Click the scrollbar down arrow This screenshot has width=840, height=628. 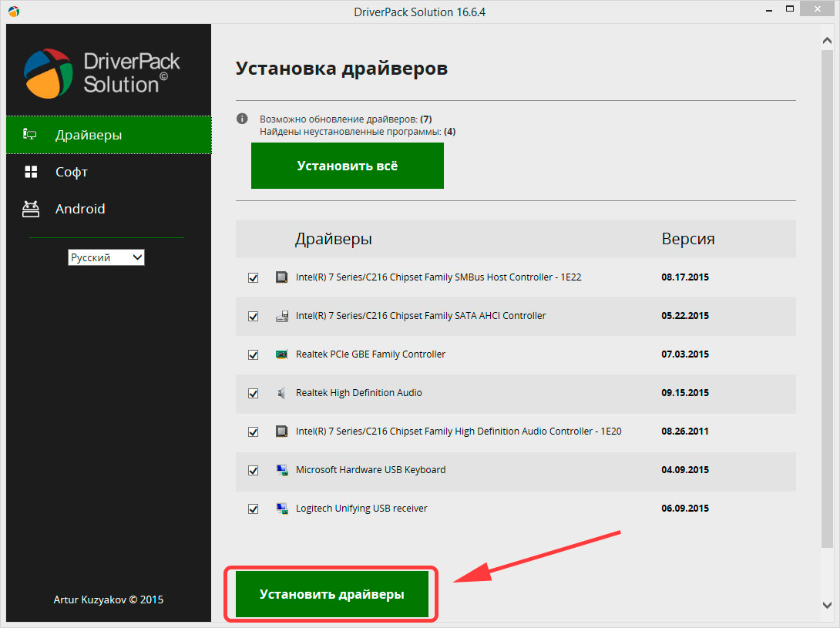click(827, 604)
